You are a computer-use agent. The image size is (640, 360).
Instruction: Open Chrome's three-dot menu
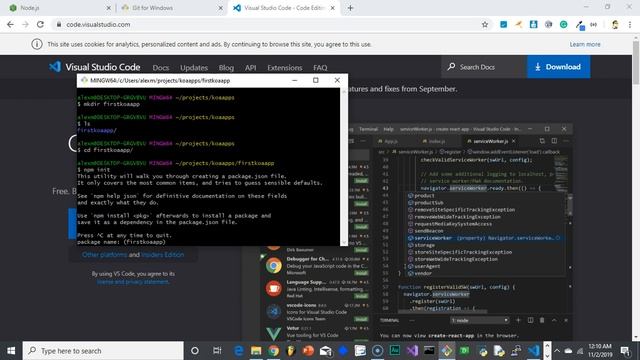click(630, 24)
